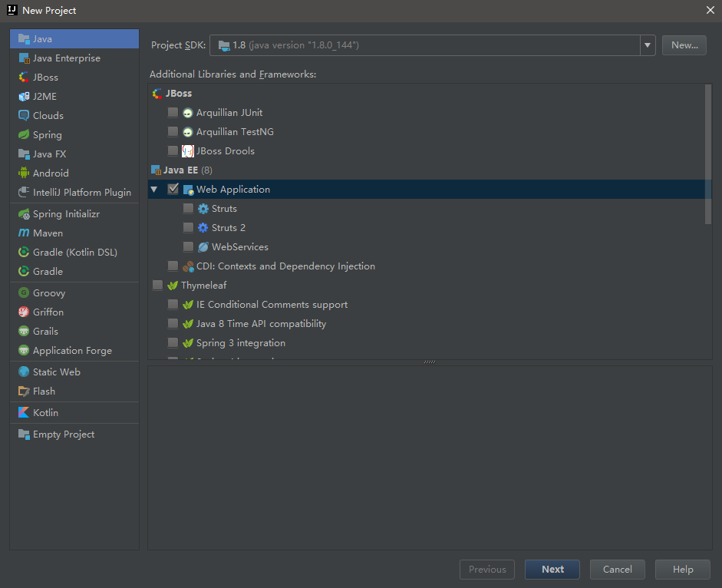Image resolution: width=722 pixels, height=588 pixels.
Task: Tick the Arquillian JUnit checkbox
Action: (x=173, y=112)
